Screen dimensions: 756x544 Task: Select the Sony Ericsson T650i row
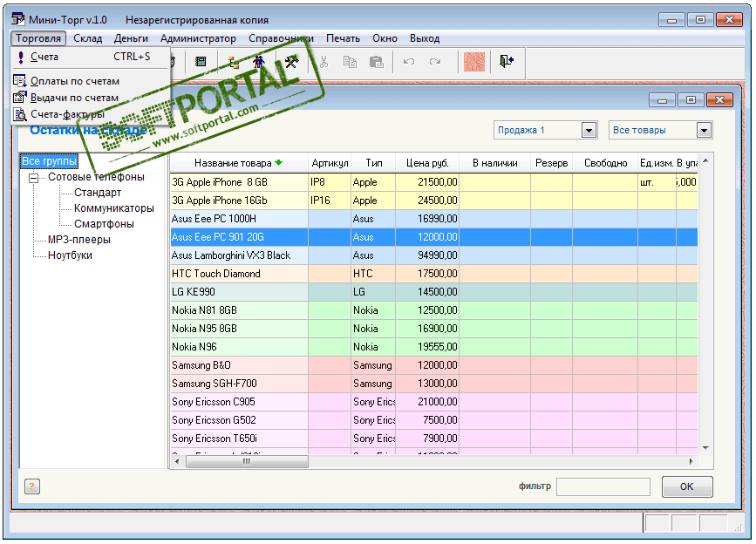pos(434,439)
